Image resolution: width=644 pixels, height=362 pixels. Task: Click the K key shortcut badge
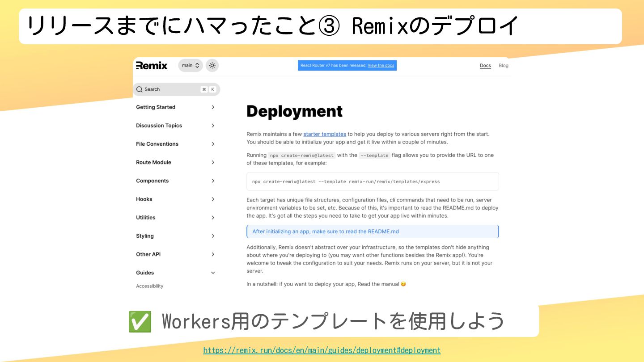tap(212, 89)
